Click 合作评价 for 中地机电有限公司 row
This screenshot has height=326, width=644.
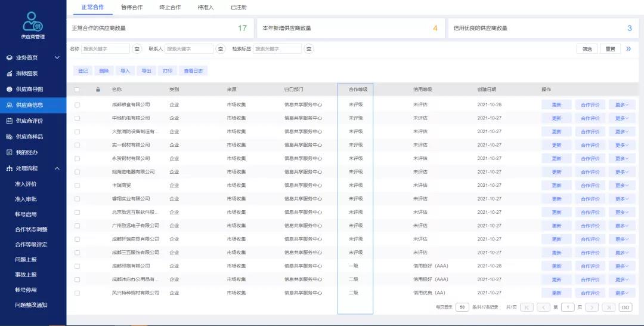590,118
